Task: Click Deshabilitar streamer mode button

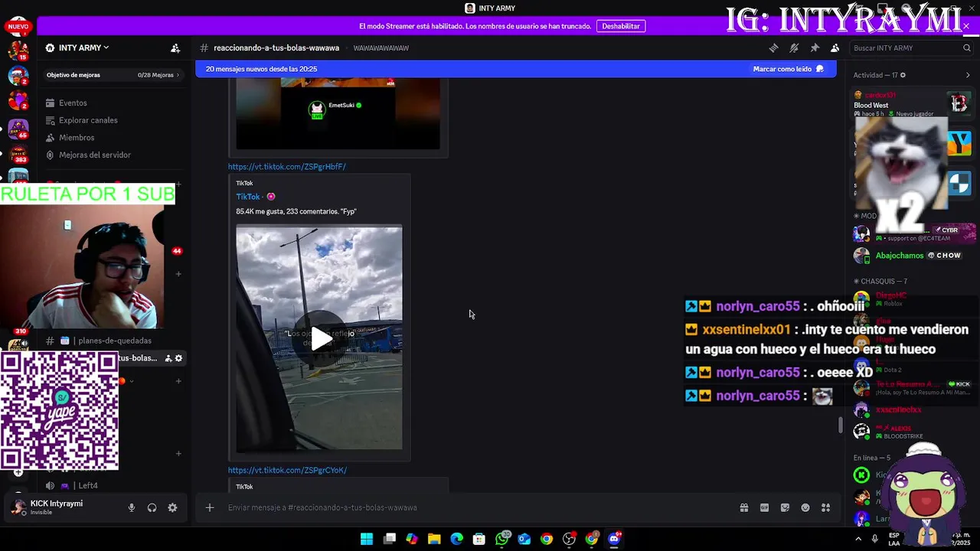Action: 621,26
